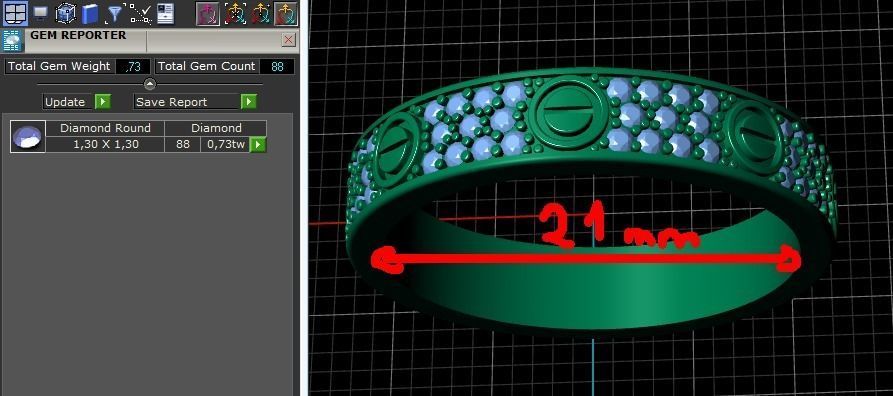Click the 'Total Gem Weight' label
This screenshot has height=396, width=893.
click(59, 66)
